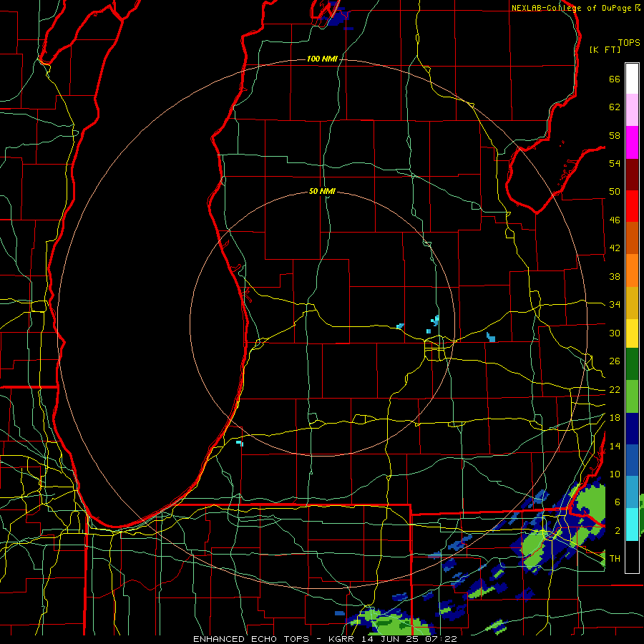Click the '6' legend value
Image resolution: width=644 pixels, height=644 pixels.
click(x=618, y=502)
